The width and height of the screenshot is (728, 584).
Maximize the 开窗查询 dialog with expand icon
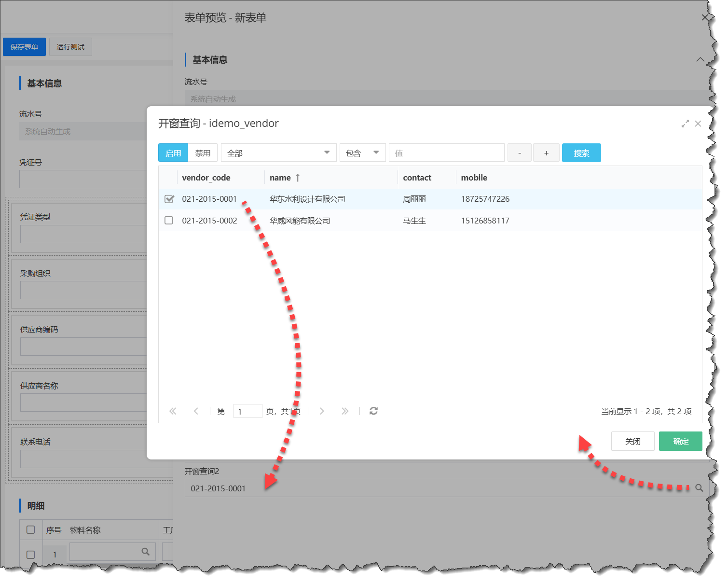[685, 124]
